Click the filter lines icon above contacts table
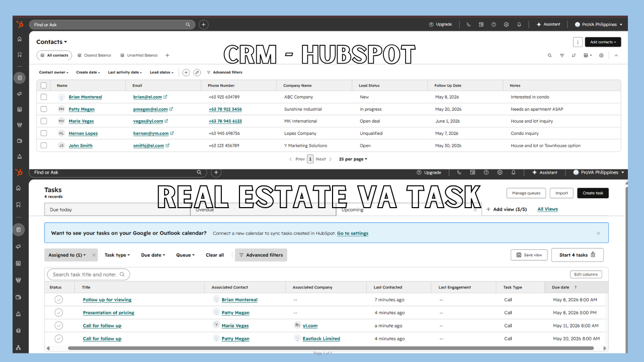 click(562, 55)
